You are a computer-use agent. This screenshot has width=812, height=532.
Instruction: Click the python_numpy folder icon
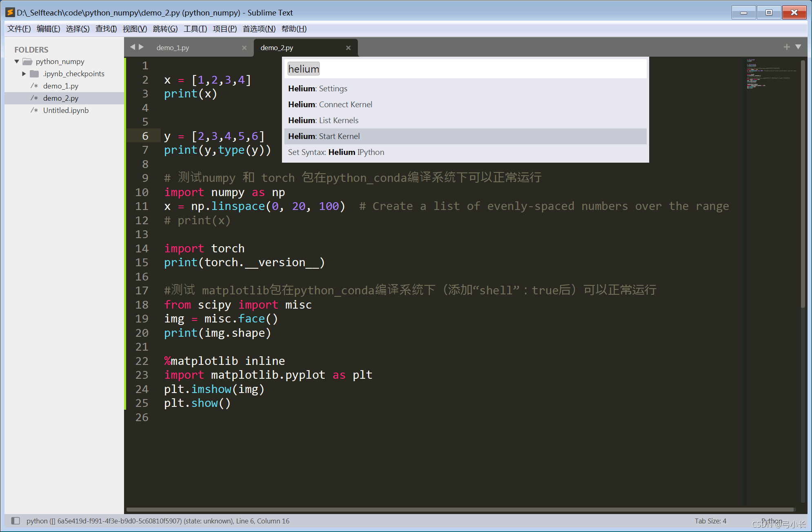27,62
